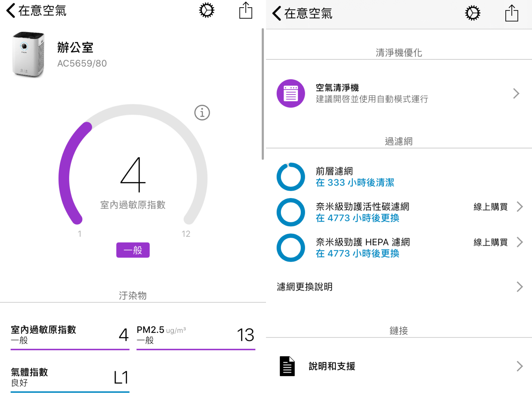Tap 線上購買 for the activated carbon filter
The width and height of the screenshot is (532, 399).
pyautogui.click(x=491, y=207)
